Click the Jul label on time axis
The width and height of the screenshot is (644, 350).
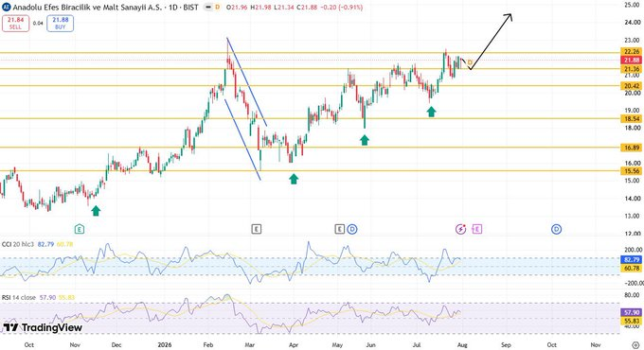point(417,344)
